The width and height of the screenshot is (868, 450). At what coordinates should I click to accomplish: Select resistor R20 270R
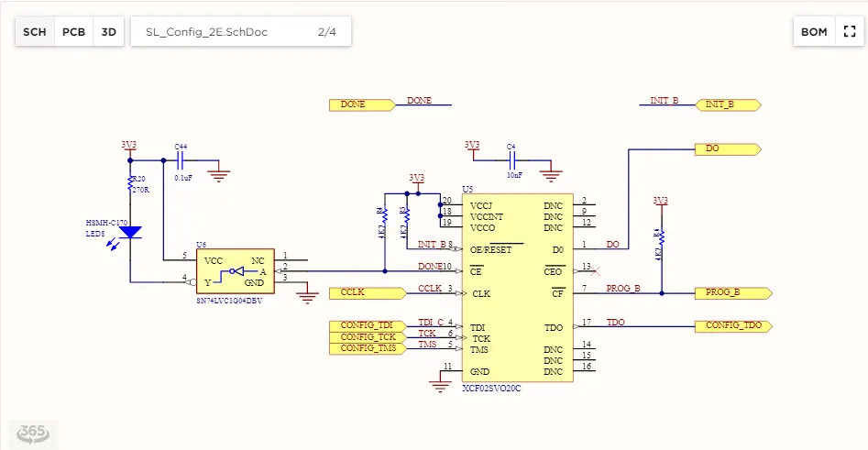point(131,184)
